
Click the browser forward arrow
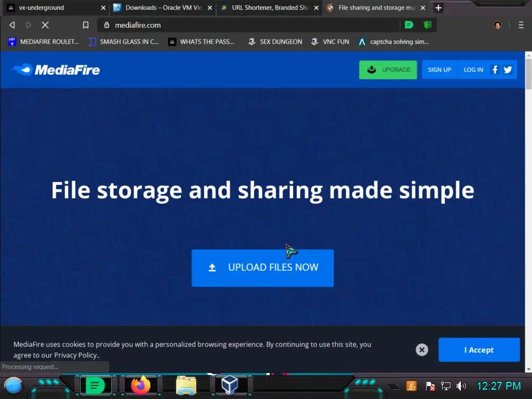[x=29, y=25]
